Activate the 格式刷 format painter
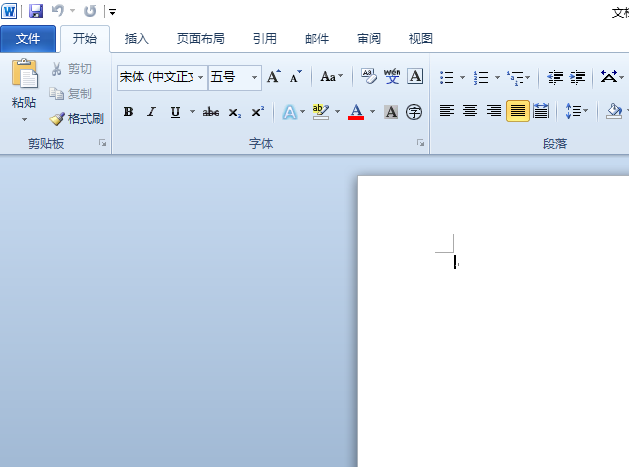Viewport: 629px width, 467px height. [77, 119]
